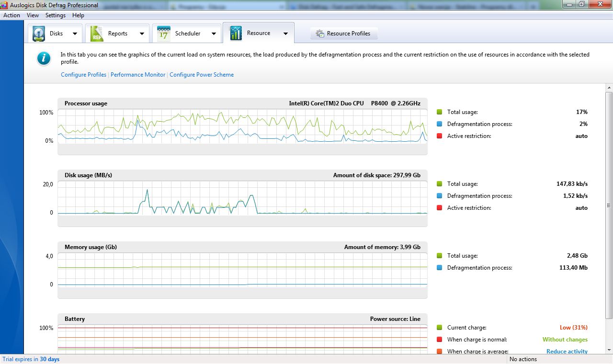The image size is (613, 364).
Task: Click the processor Total usage green swatch
Action: pyautogui.click(x=439, y=112)
